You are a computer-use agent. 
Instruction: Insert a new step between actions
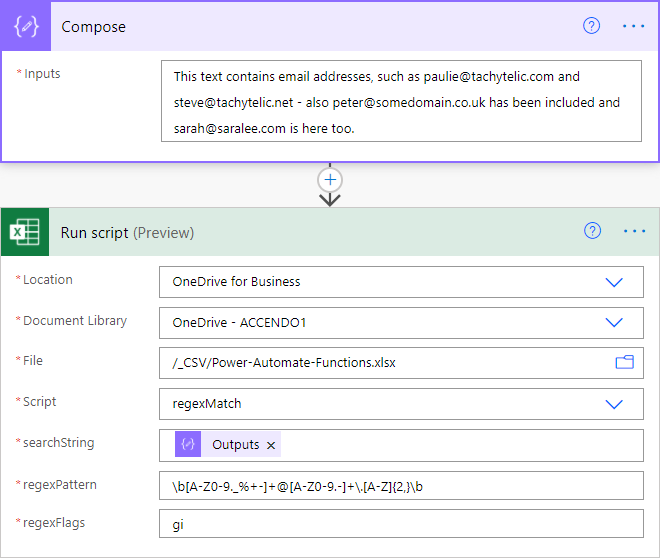[x=330, y=180]
